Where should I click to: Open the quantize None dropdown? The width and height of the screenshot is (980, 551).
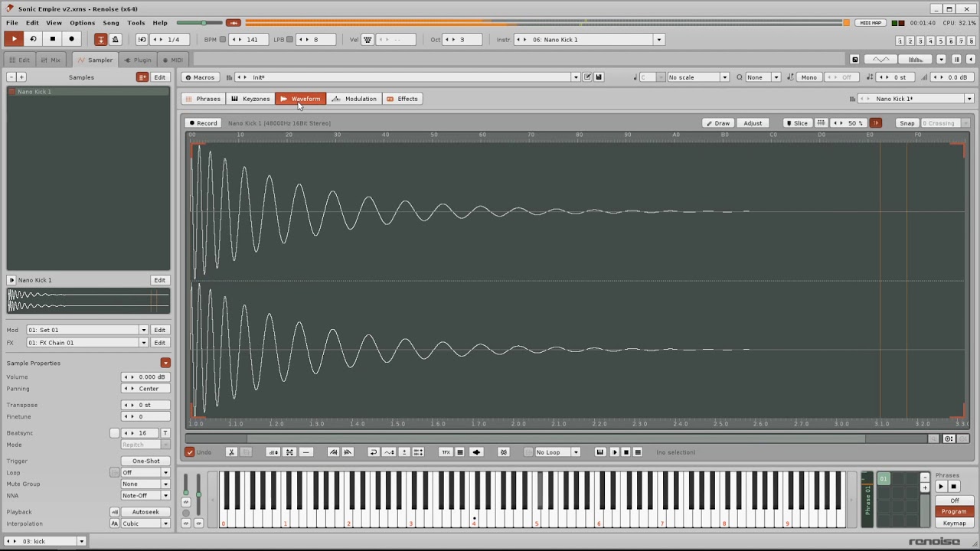(x=763, y=77)
